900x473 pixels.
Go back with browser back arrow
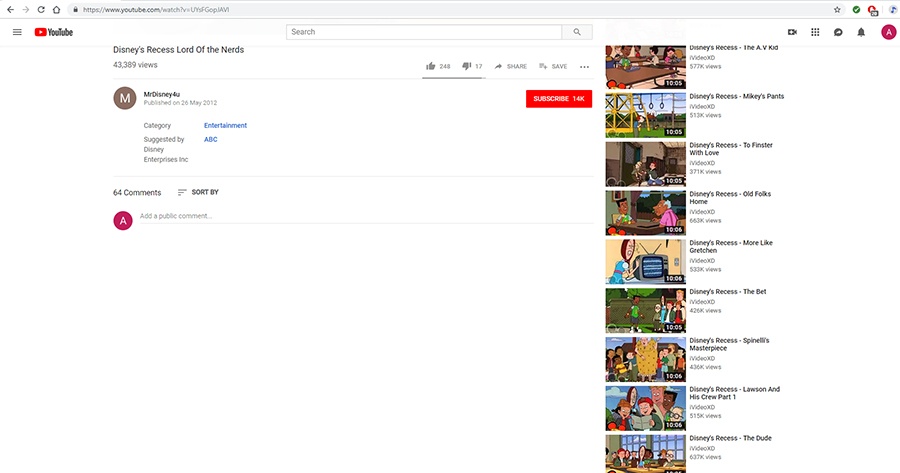pos(10,10)
